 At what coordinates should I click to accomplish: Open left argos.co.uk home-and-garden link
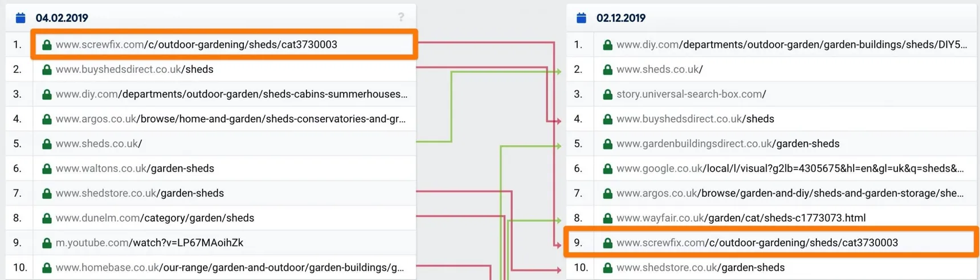(x=231, y=119)
